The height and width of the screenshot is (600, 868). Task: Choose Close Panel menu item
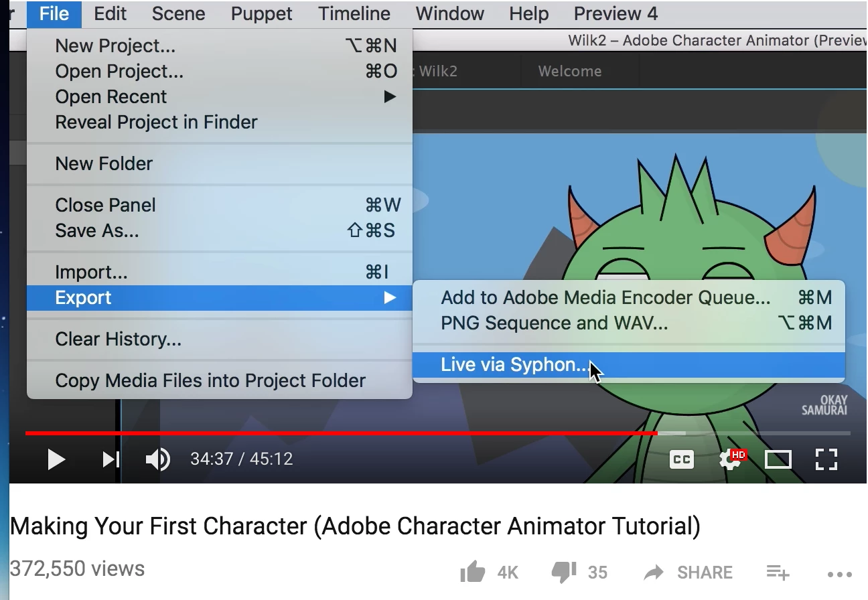click(220, 205)
